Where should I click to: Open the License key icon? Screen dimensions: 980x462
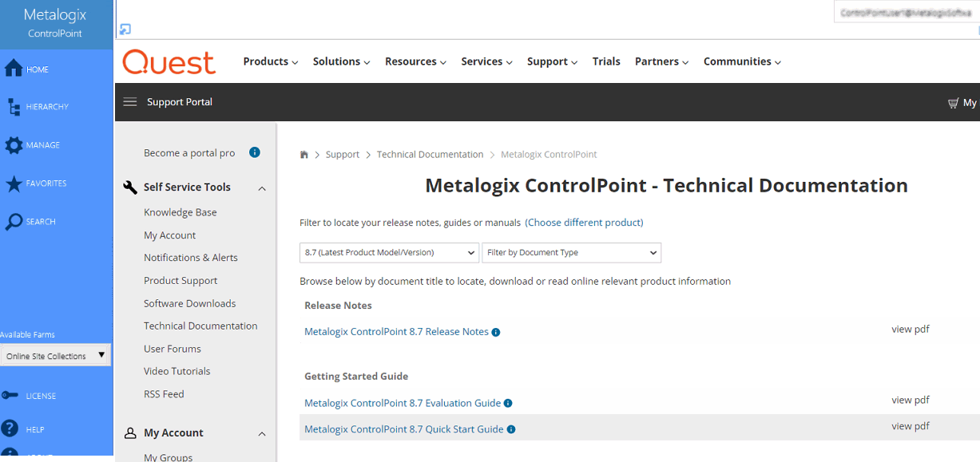coord(10,396)
